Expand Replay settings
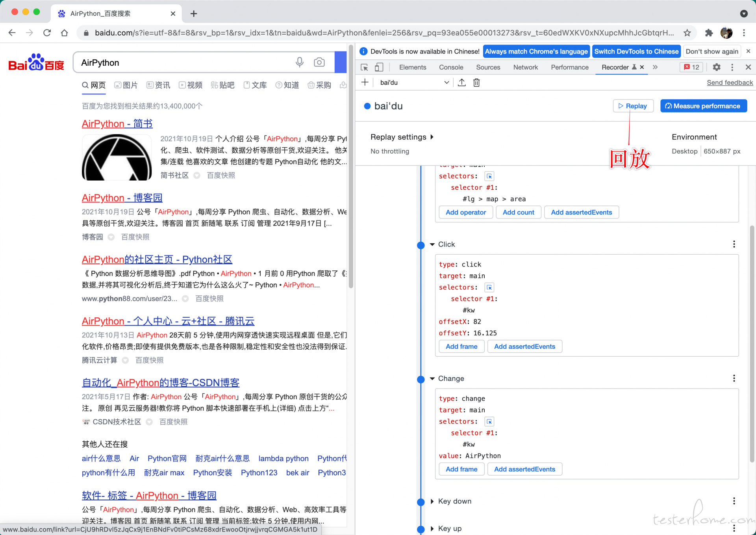756x535 pixels. coord(402,137)
